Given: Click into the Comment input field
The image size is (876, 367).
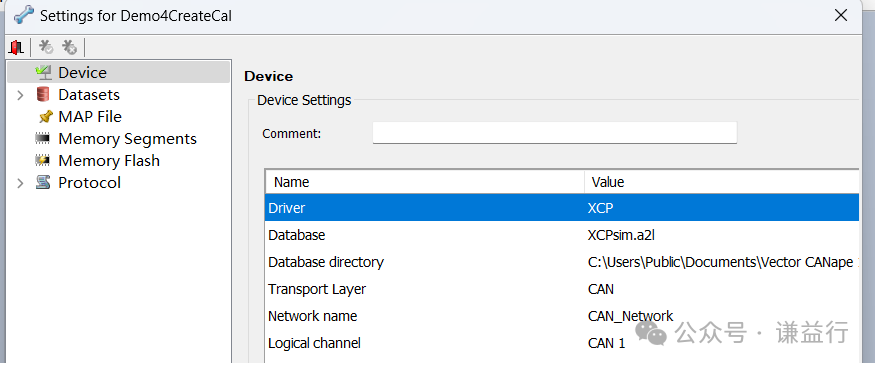Looking at the screenshot, I should [x=555, y=133].
